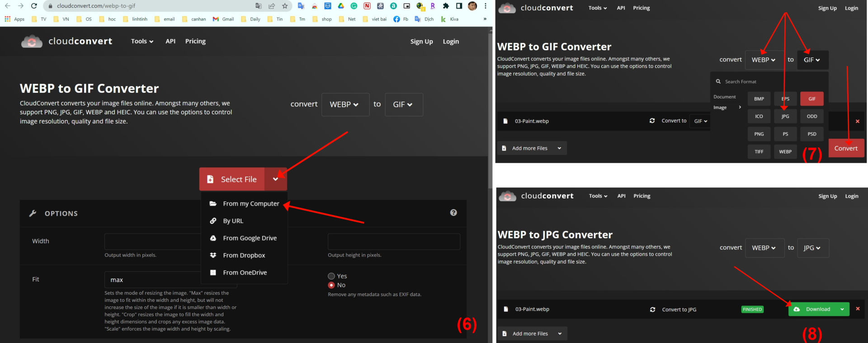This screenshot has height=343, width=868.
Task: Remove 03-Paint.webp with the red X beside Convert
Action: (x=857, y=121)
